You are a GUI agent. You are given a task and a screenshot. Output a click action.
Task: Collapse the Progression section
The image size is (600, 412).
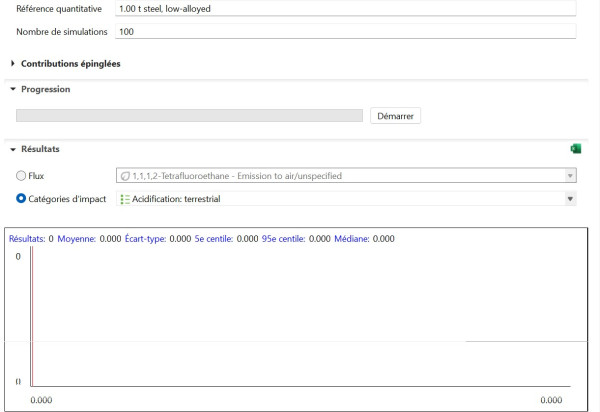coord(13,89)
